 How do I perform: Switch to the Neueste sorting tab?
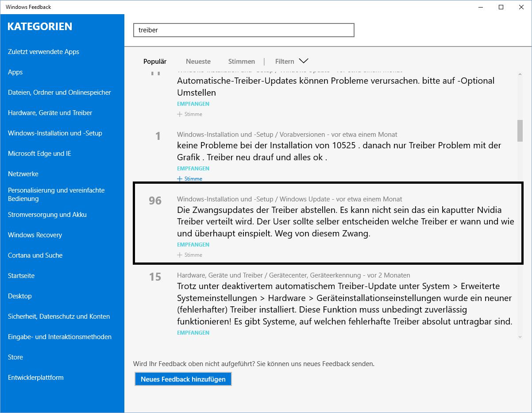pos(198,62)
